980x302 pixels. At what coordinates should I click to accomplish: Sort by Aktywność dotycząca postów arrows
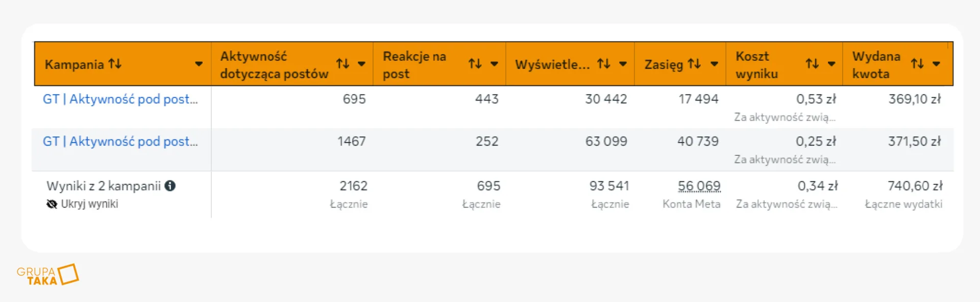click(342, 64)
